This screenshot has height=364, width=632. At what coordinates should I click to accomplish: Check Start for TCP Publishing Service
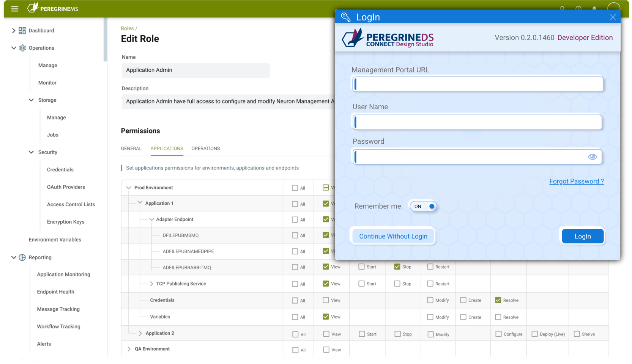coord(361,284)
